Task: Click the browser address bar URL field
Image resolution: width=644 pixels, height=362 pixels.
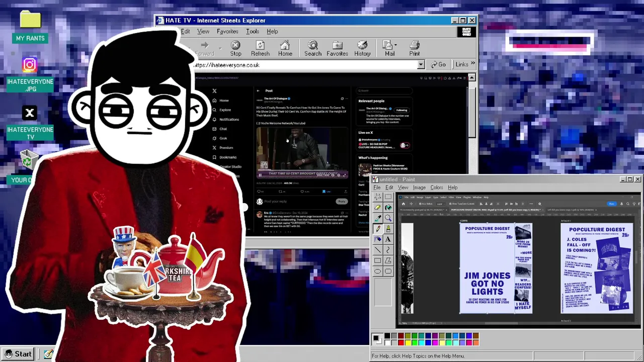Action: click(x=305, y=65)
